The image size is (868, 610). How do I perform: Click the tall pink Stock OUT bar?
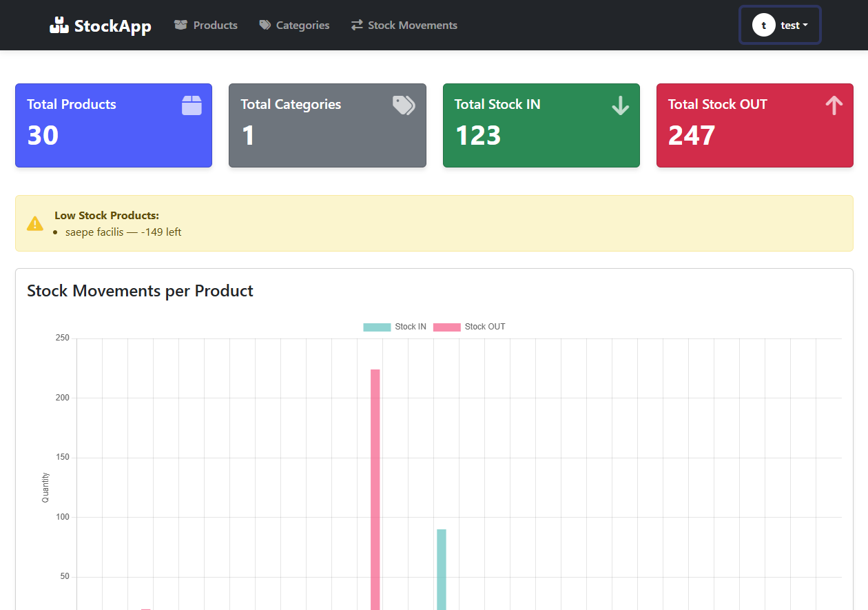375,489
